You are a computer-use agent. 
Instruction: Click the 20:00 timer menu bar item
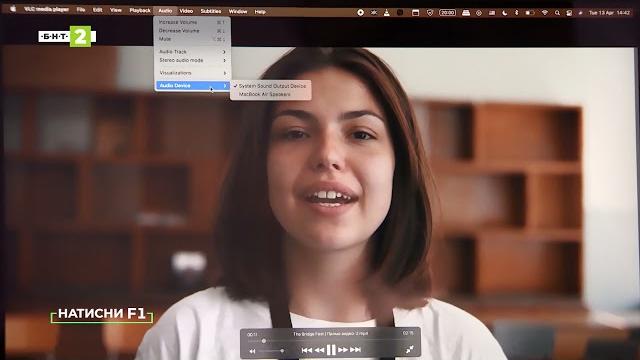[447, 13]
